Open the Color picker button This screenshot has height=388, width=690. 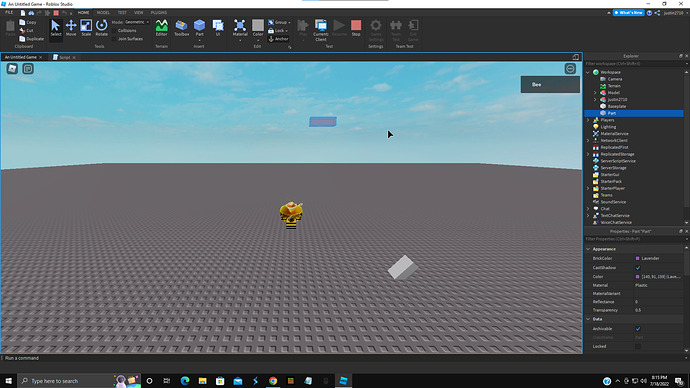258,28
